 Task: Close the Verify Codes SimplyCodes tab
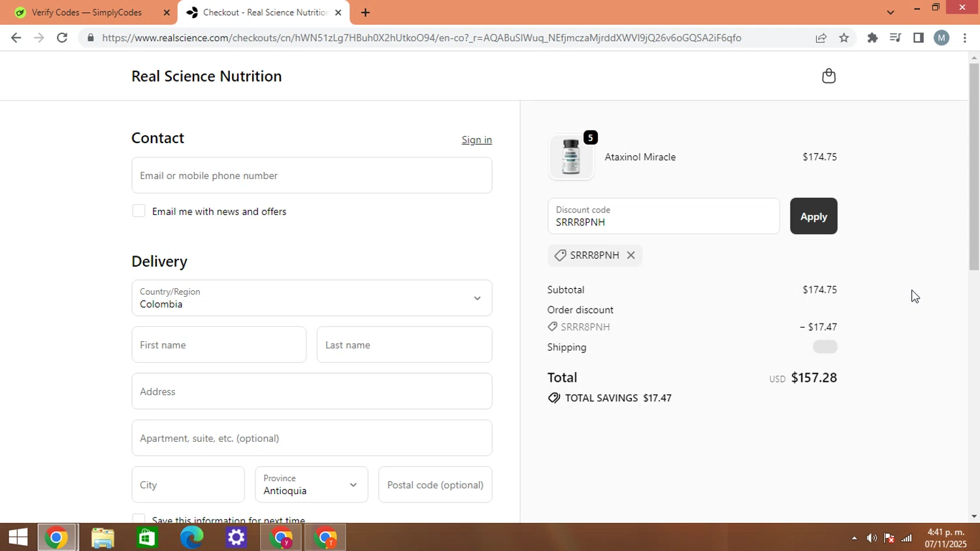pos(167,12)
